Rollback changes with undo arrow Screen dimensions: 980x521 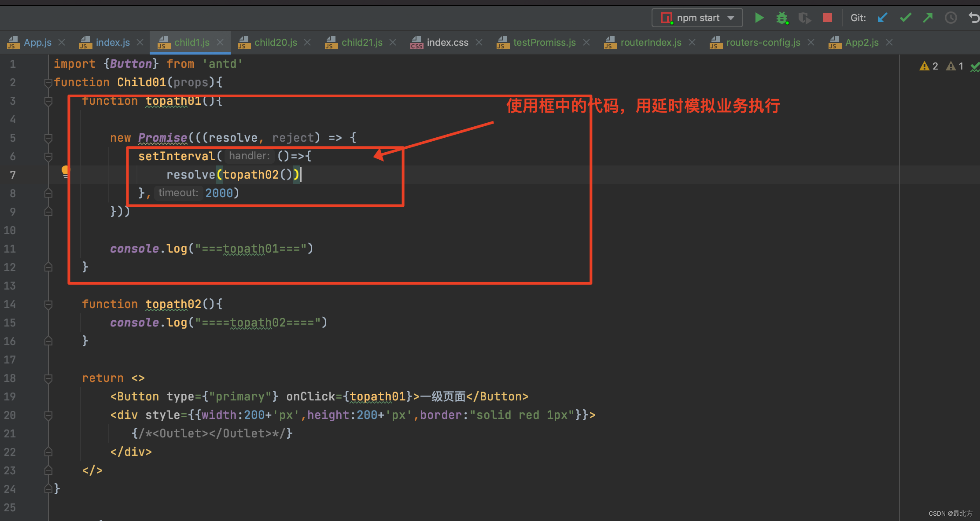(x=974, y=18)
